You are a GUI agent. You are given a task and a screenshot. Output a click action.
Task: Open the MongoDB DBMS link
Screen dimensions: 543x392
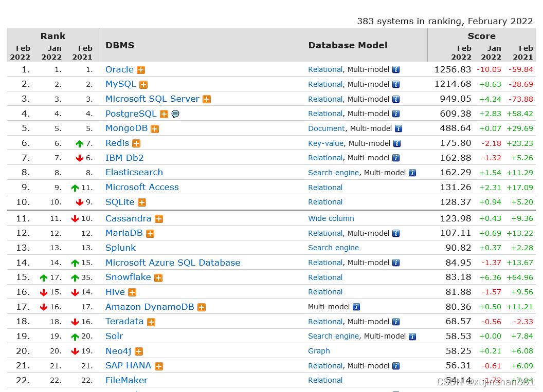[126, 128]
